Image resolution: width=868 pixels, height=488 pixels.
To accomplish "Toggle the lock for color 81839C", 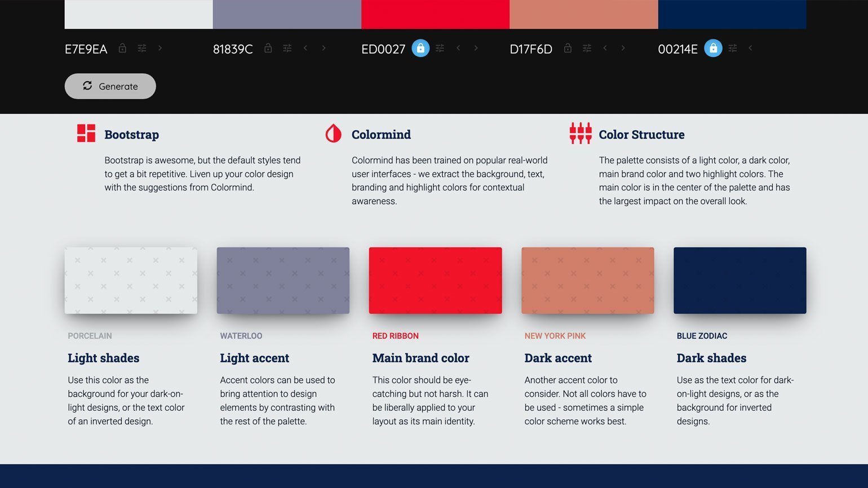I will (x=268, y=48).
